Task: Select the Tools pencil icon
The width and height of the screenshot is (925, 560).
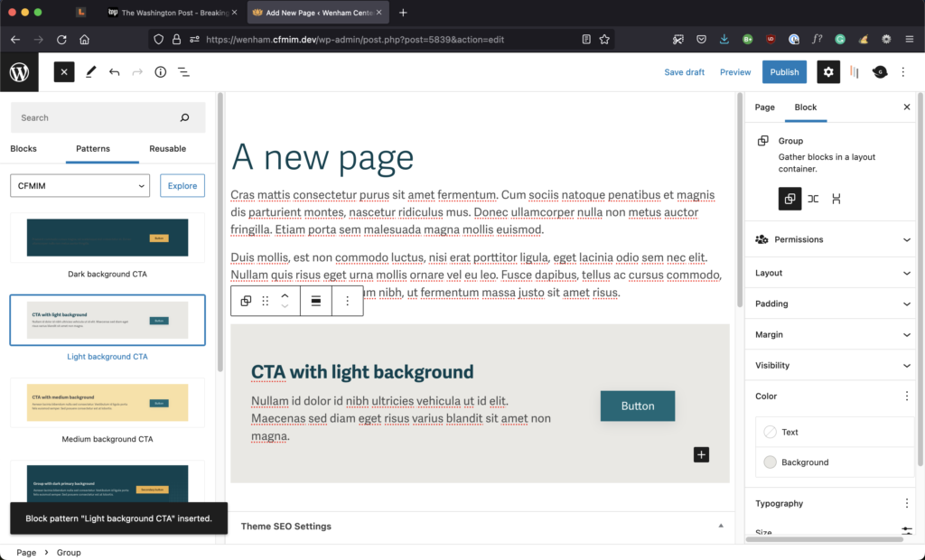Action: pyautogui.click(x=91, y=72)
